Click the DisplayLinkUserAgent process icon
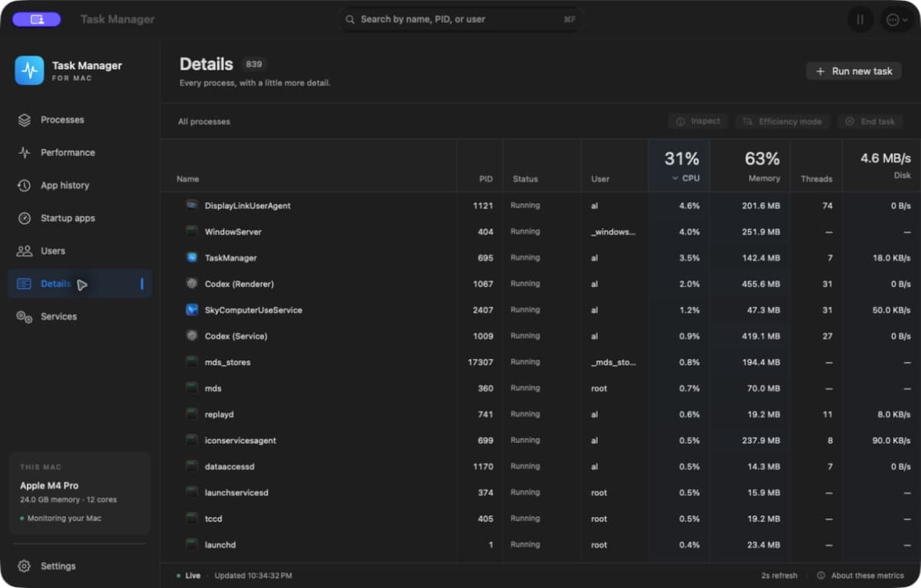 pyautogui.click(x=192, y=205)
